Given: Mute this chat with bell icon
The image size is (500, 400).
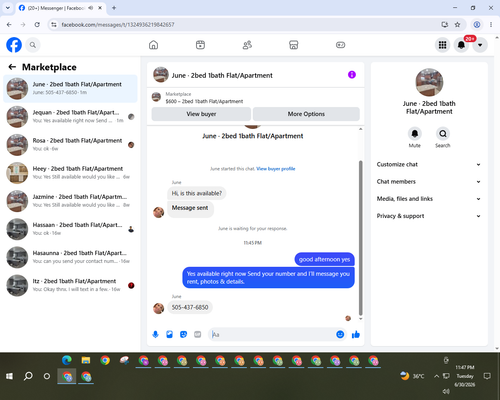Looking at the screenshot, I should point(415,134).
